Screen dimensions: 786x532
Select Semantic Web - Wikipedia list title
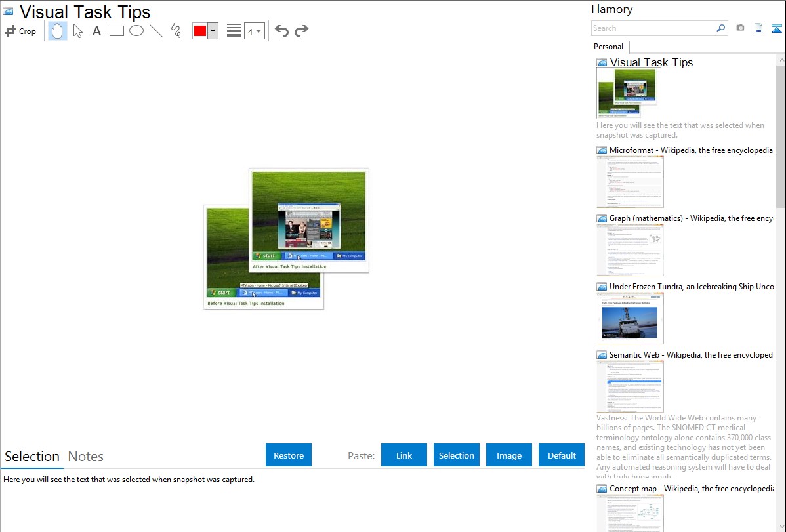(x=691, y=354)
